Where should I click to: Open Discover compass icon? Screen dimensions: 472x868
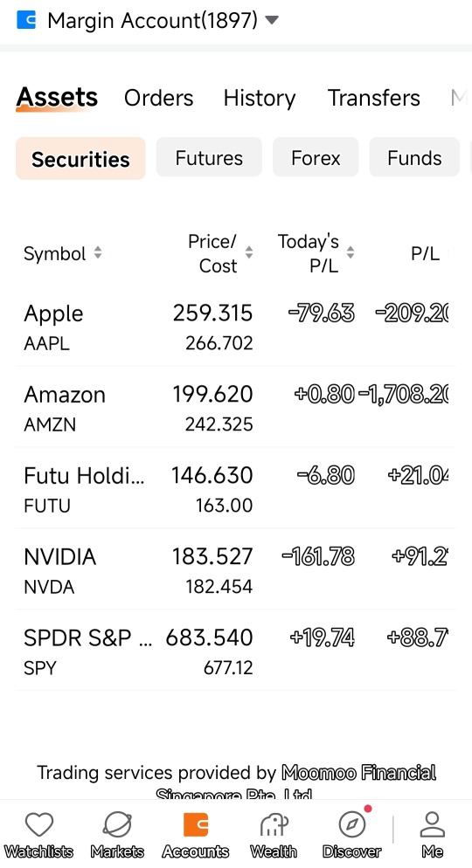point(352,825)
